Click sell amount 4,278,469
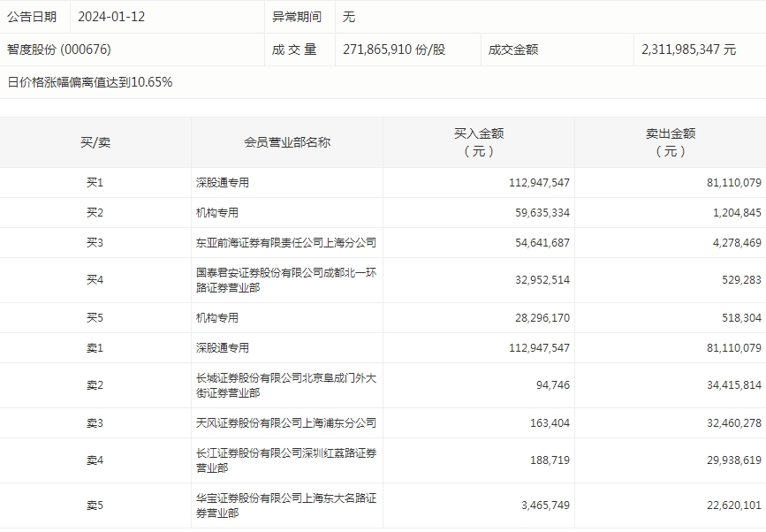This screenshot has width=766, height=532. coord(737,243)
